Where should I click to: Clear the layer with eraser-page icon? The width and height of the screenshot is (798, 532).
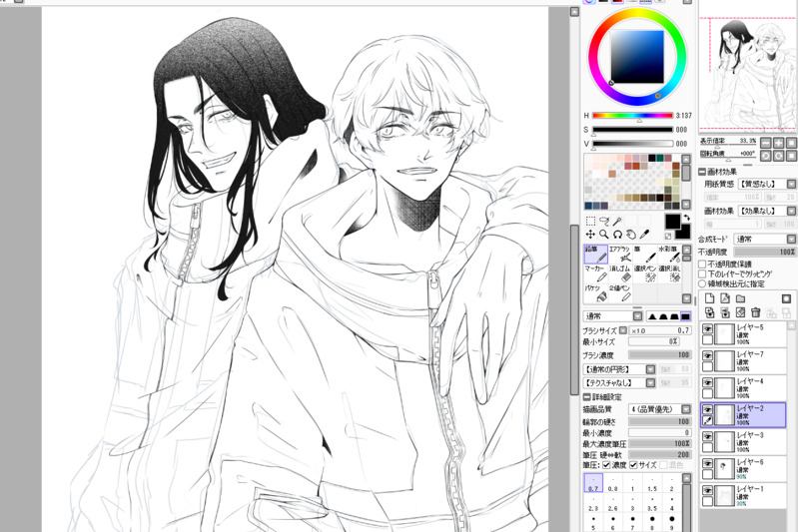pyautogui.click(x=740, y=312)
